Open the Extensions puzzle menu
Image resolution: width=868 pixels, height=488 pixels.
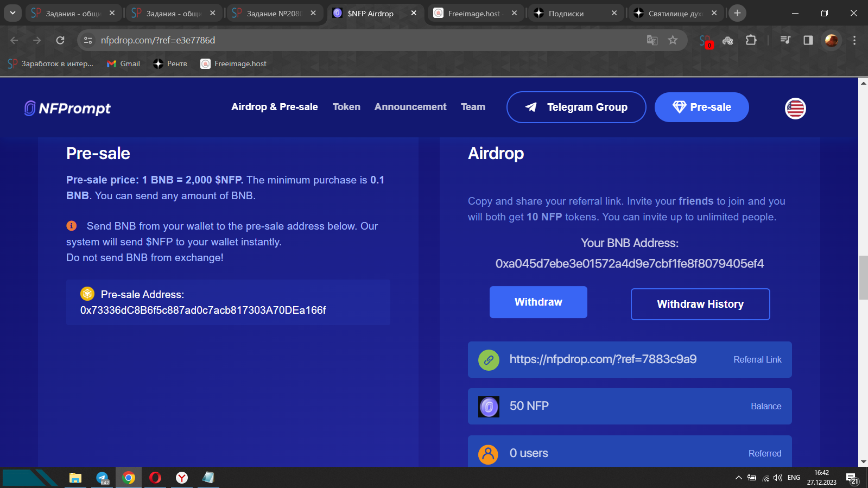coord(751,40)
